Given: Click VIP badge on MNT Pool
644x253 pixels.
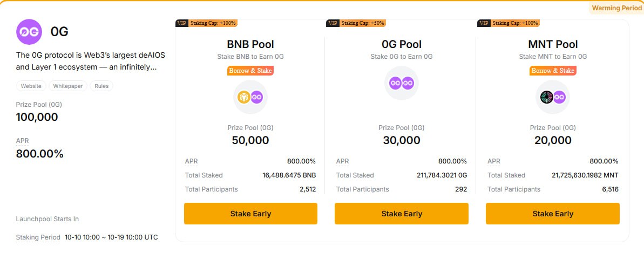Looking at the screenshot, I should [484, 23].
